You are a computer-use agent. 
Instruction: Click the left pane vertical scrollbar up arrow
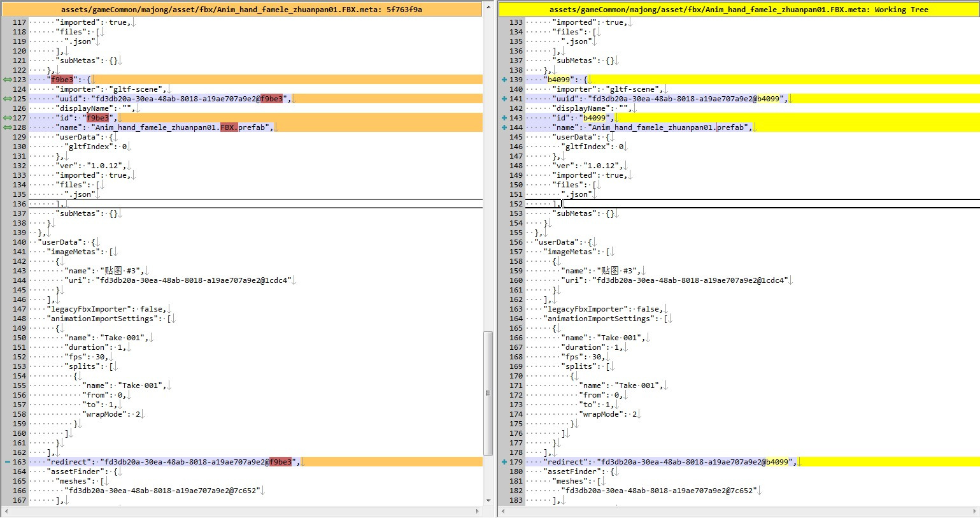[488, 8]
